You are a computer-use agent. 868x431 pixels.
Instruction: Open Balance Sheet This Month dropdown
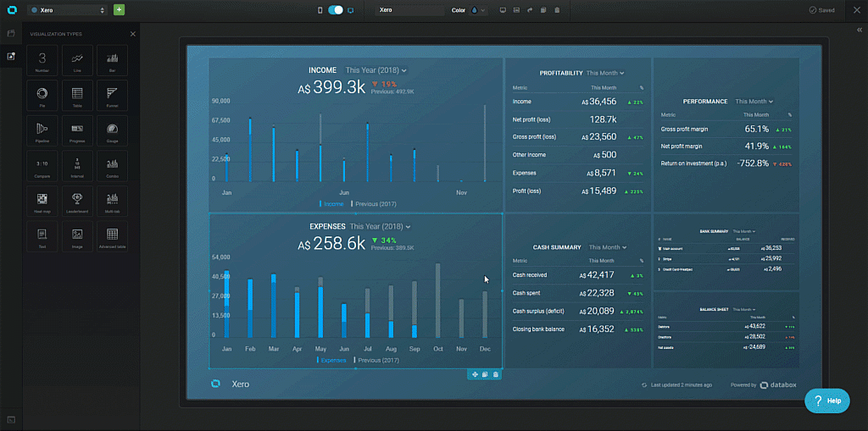744,309
